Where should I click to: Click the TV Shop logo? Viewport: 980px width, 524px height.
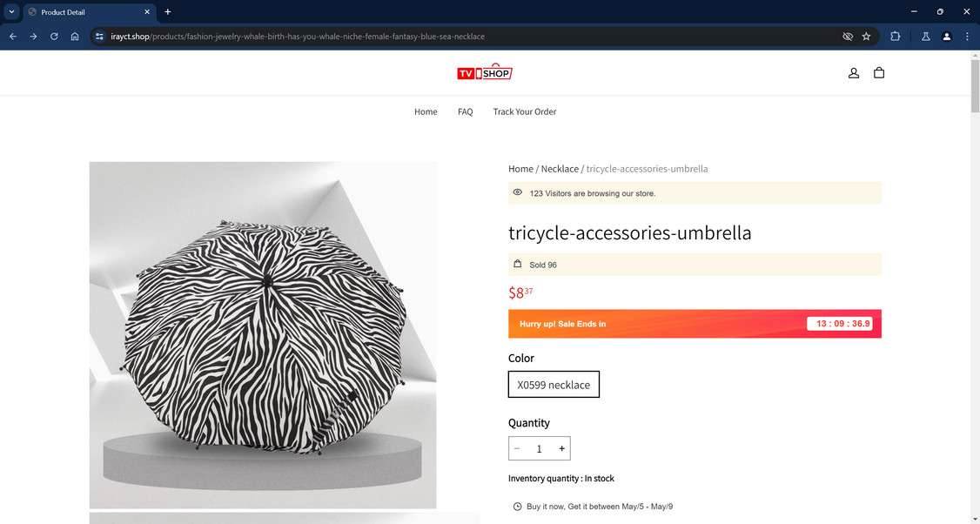click(x=485, y=72)
